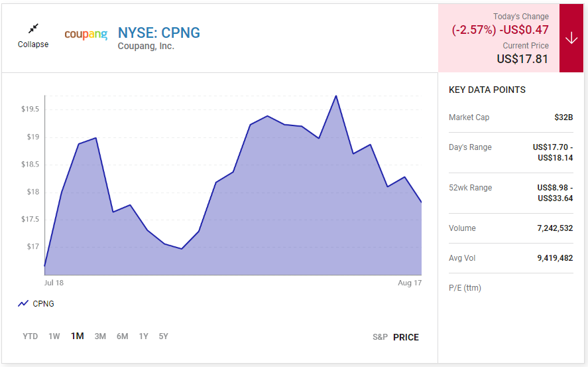
Task: Click the CPNG legend line icon
Action: [23, 303]
